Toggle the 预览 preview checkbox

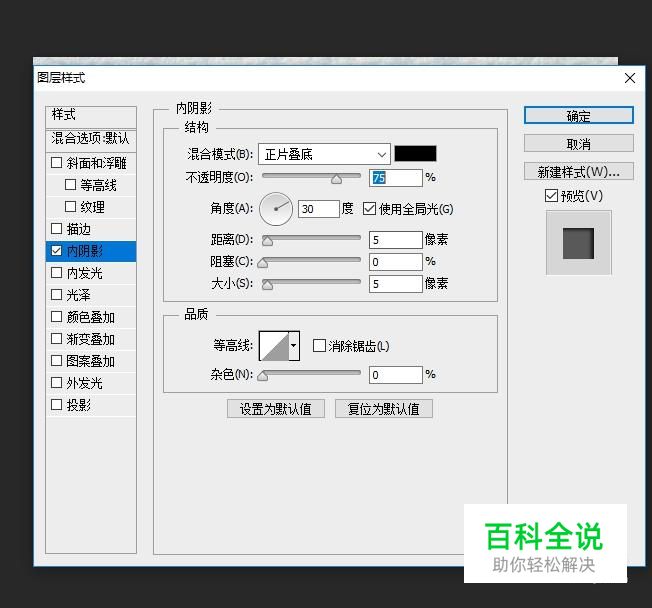click(x=551, y=195)
